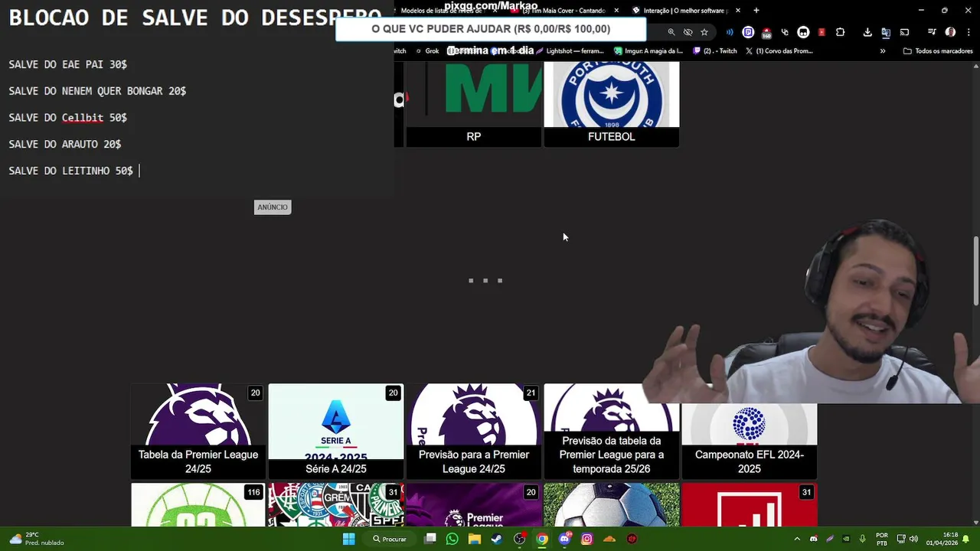Open the '(2) . - Twitch' bookmark

tap(715, 51)
